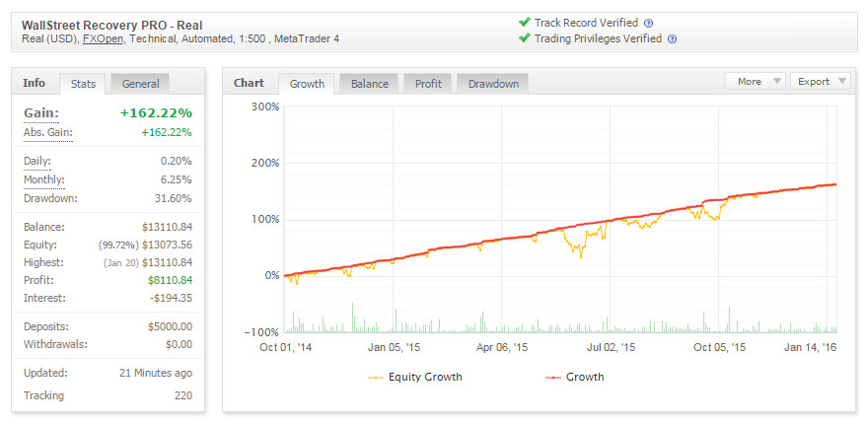Click the 31.60% Drawdown value
This screenshot has width=868, height=424.
pyautogui.click(x=174, y=198)
